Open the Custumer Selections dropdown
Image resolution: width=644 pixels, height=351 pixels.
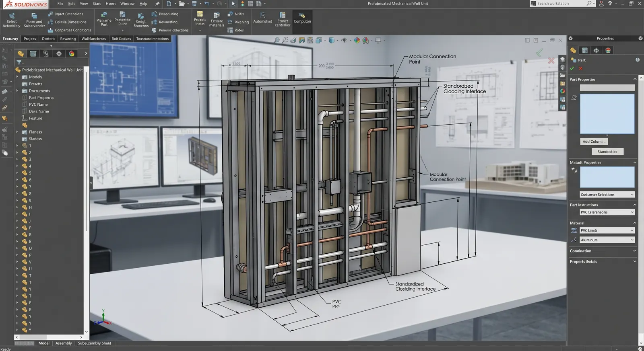607,195
